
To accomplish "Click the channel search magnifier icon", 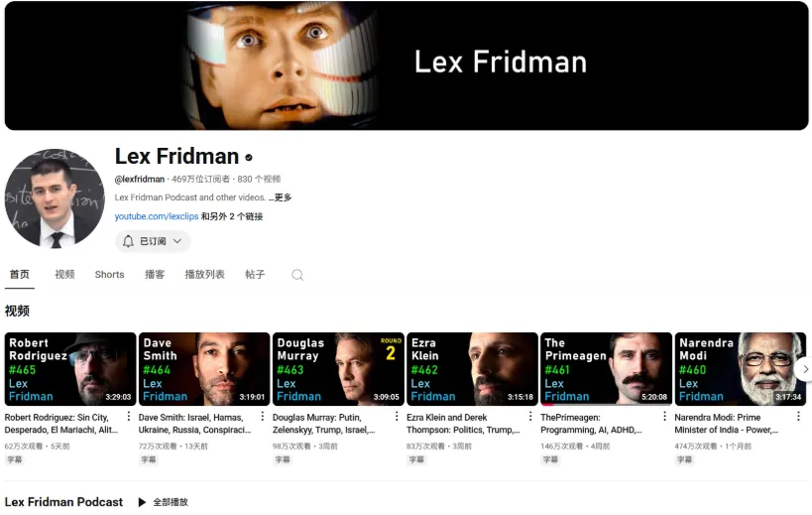I will [297, 275].
